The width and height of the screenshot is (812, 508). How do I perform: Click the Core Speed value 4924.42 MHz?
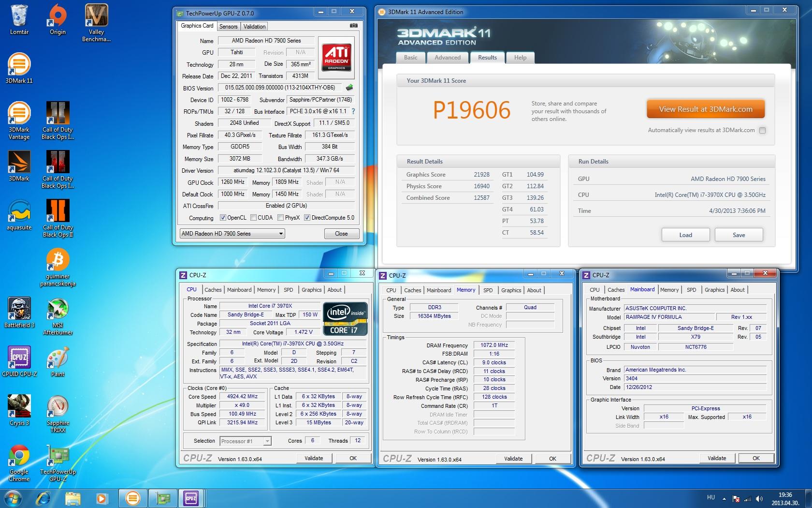243,396
